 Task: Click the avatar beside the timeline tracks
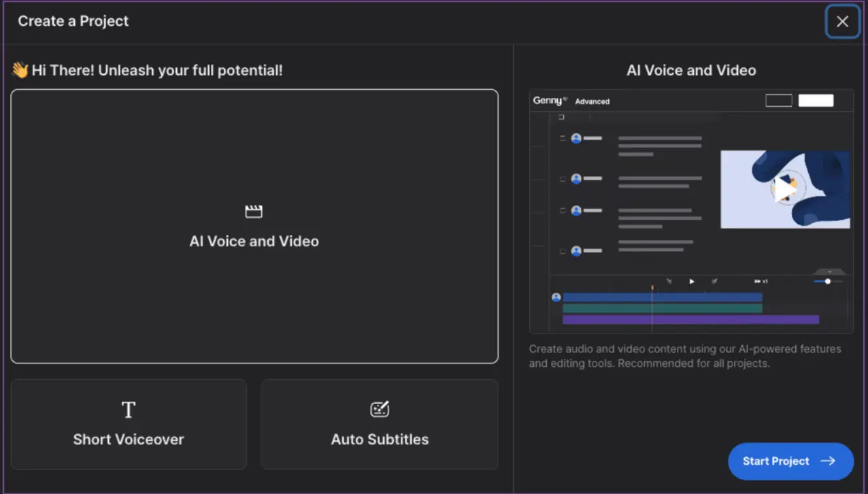tap(556, 297)
